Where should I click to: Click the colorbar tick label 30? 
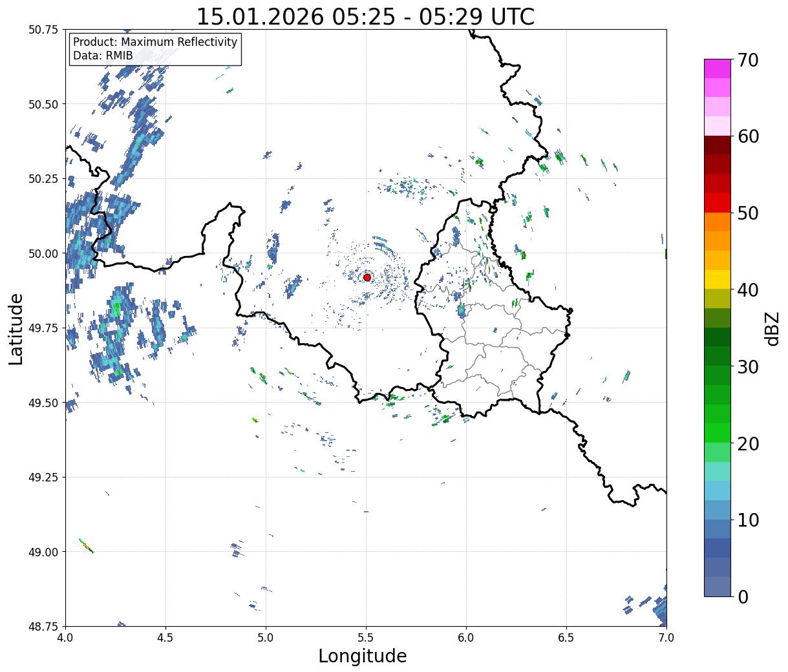click(x=748, y=366)
